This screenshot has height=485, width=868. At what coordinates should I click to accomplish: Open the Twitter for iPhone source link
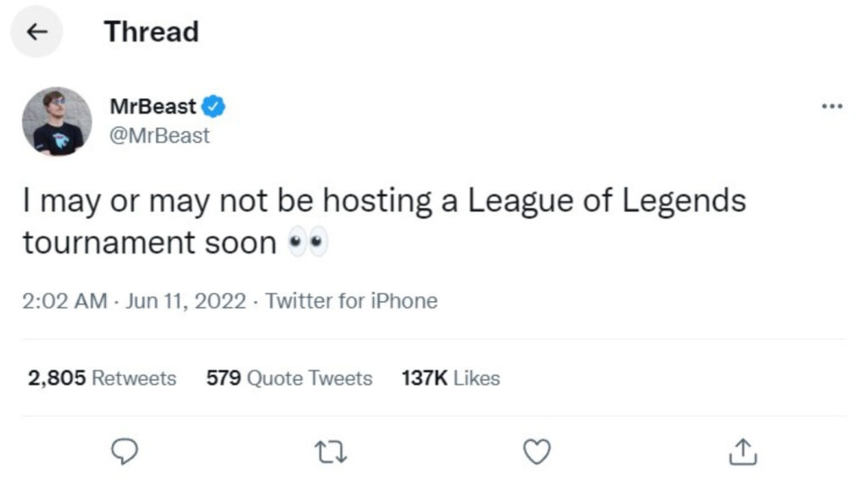[351, 301]
